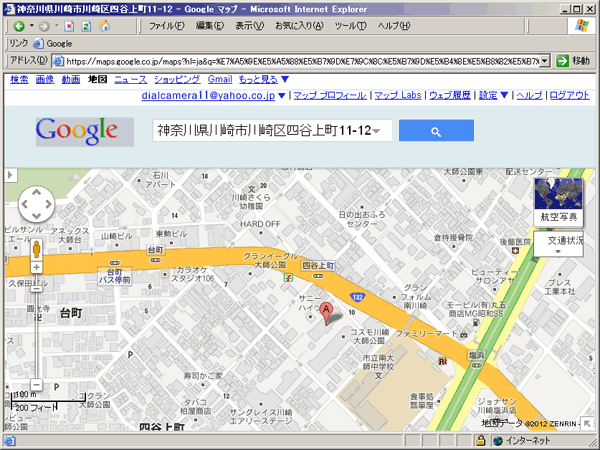Viewport: 600px width, 450px height.
Task: Stop page loading with red X icon
Action: pos(69,26)
